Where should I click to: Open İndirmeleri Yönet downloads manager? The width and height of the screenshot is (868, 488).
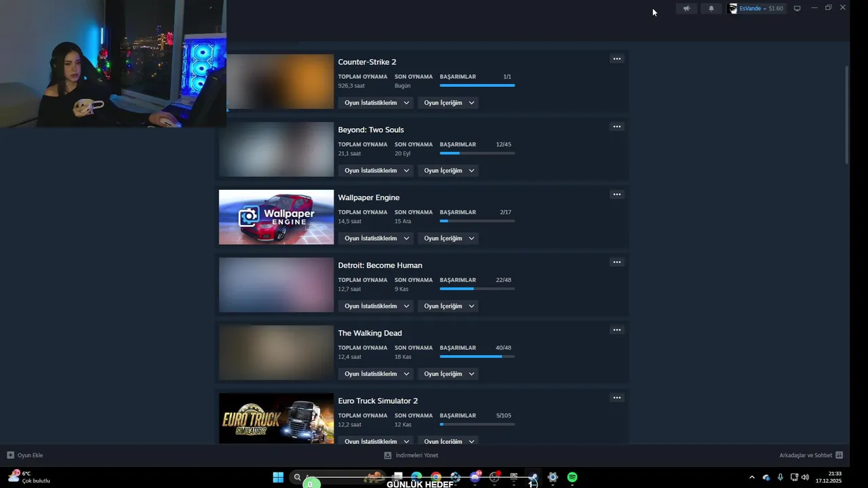tap(411, 455)
